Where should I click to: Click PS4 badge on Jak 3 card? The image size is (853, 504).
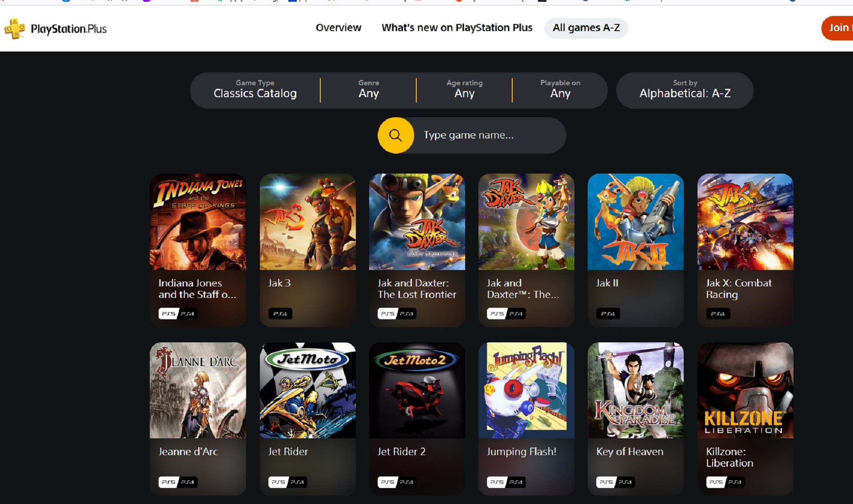pyautogui.click(x=280, y=314)
